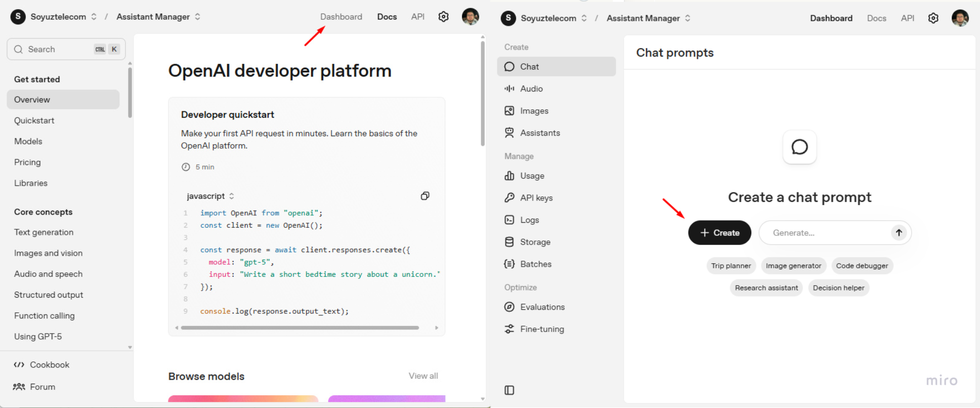Click the + Create button
The height and width of the screenshot is (408, 980).
pyautogui.click(x=719, y=233)
